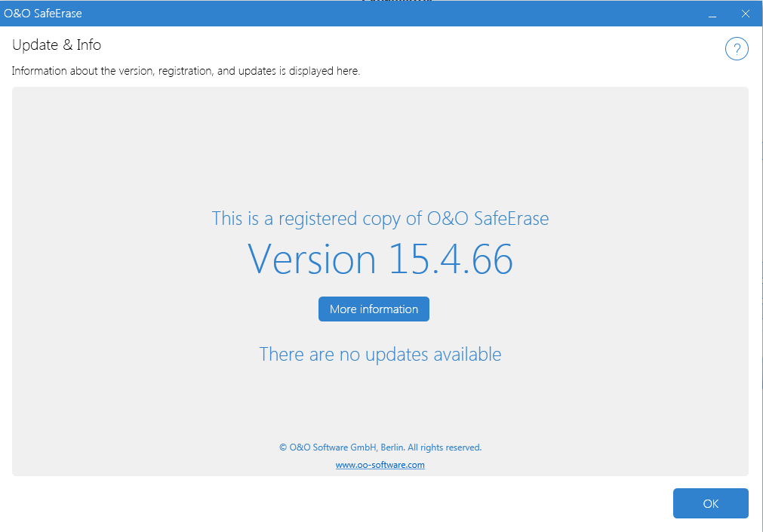Click 'This is a registered copy' text

380,219
